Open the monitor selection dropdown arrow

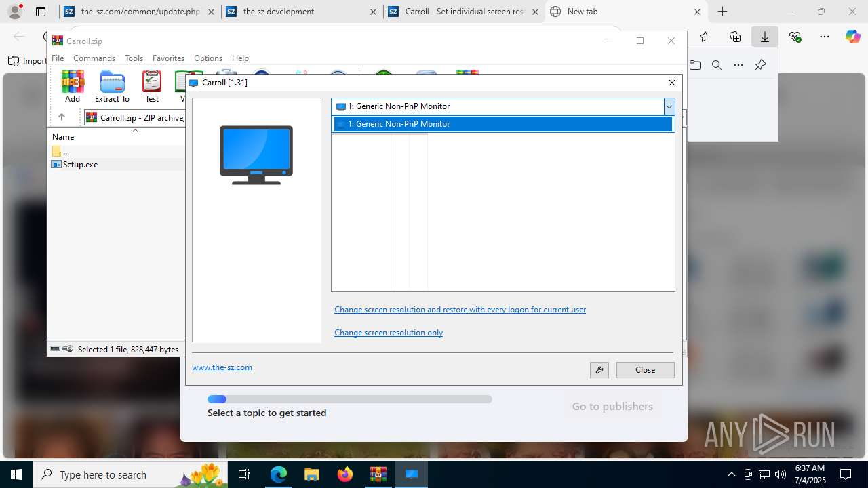[x=669, y=106]
